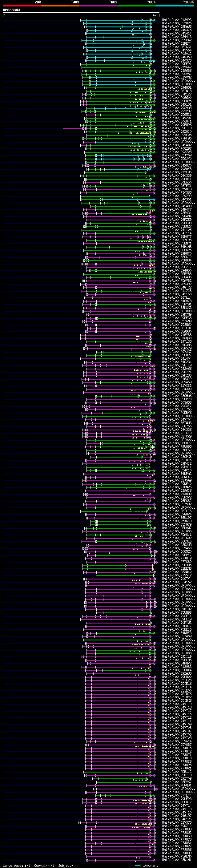Image resolution: width=197 pixels, height=868 pixels.
Task: Pick UniRef100_O49201 from the list
Action: point(177,118)
